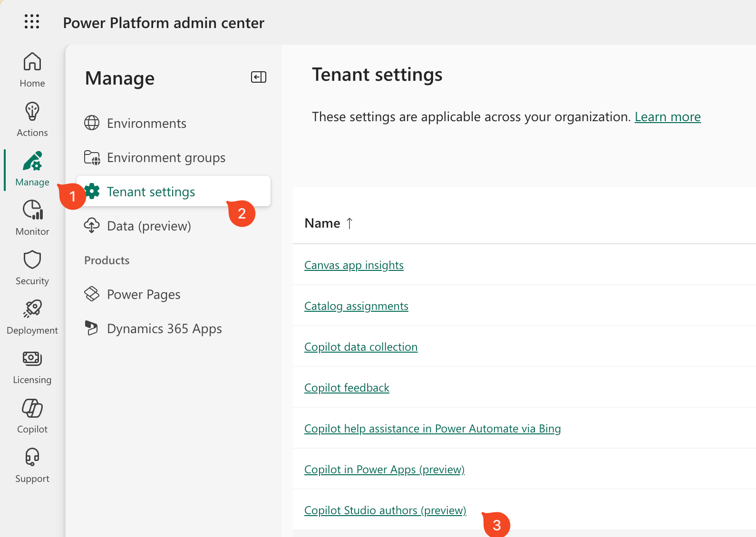Viewport: 756px width, 537px height.
Task: Open the app launcher waffle icon
Action: coord(32,21)
